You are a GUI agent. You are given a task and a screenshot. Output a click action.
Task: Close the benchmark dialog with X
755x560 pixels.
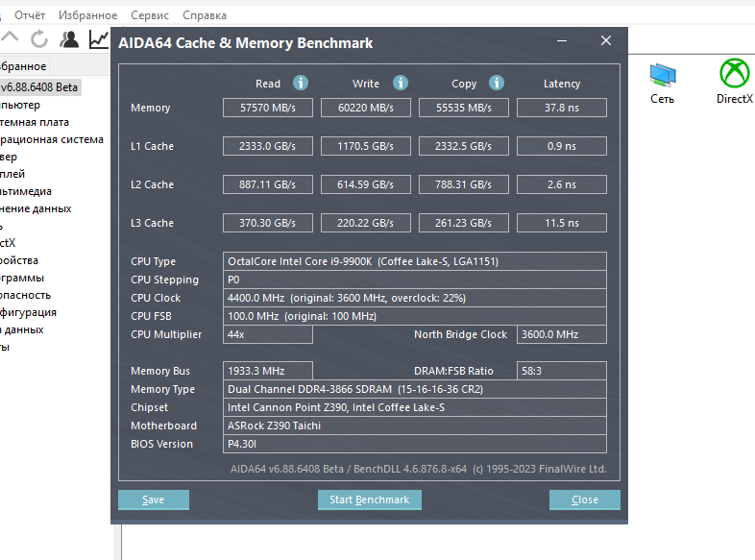coord(606,41)
